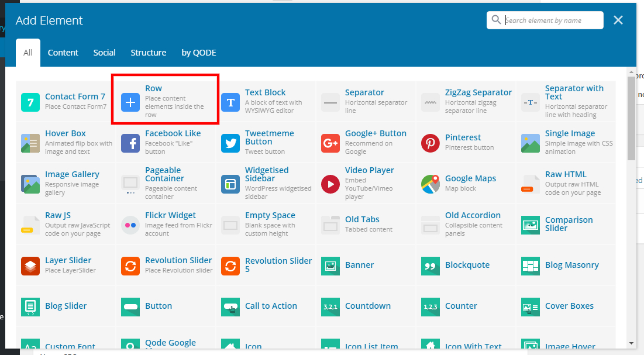
Task: Select the by QODE tab
Action: [x=199, y=53]
